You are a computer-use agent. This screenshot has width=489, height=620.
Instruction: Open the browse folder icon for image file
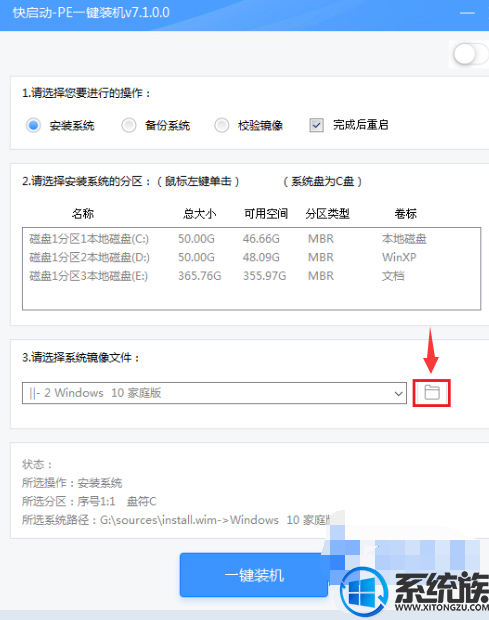point(432,393)
